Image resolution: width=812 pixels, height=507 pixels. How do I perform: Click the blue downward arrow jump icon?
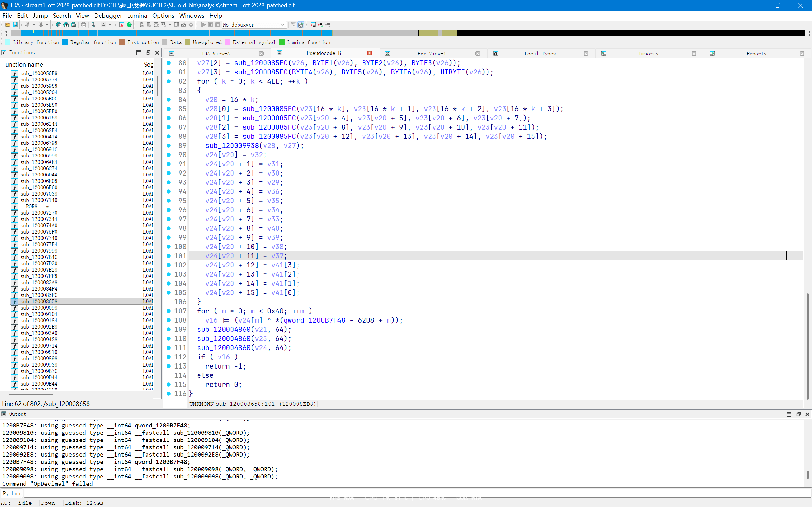[94, 25]
